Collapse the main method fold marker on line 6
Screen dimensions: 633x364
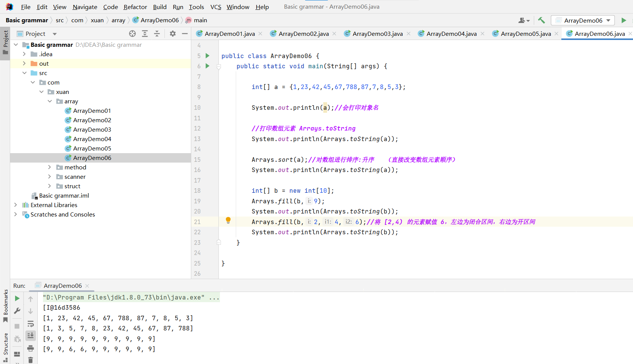(x=219, y=67)
